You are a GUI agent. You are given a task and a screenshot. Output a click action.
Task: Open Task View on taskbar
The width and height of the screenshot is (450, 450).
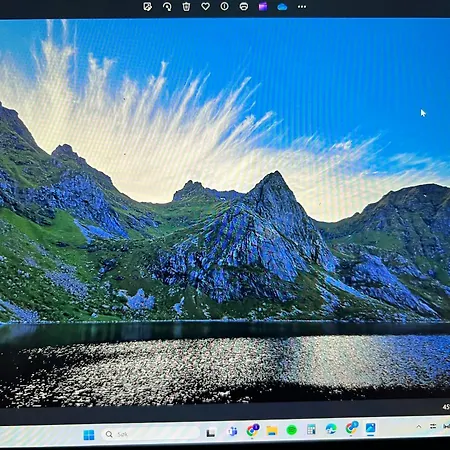pyautogui.click(x=210, y=433)
